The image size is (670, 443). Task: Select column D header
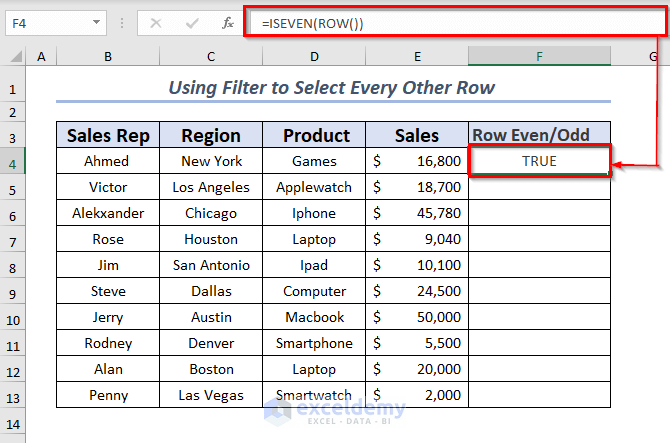coord(315,57)
